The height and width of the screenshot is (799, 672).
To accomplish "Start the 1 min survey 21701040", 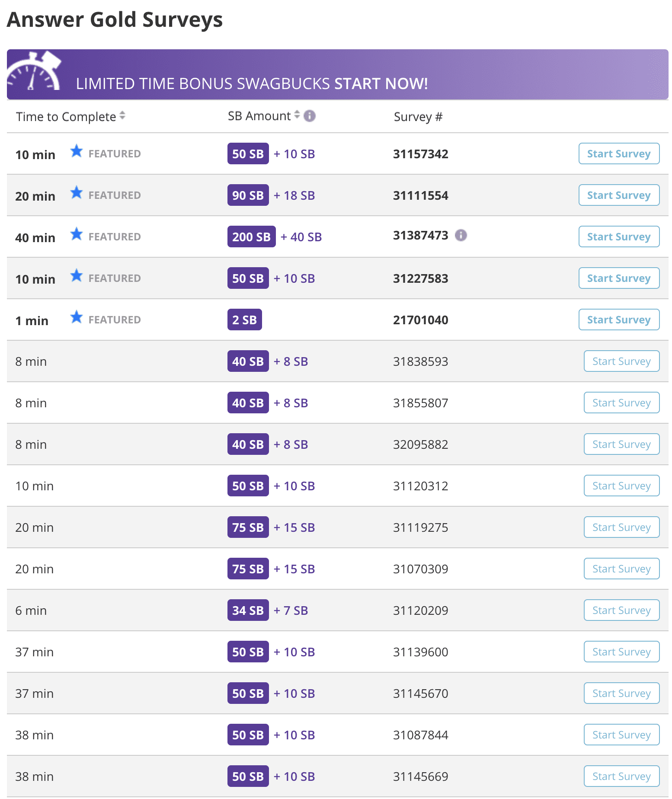I will coord(619,320).
